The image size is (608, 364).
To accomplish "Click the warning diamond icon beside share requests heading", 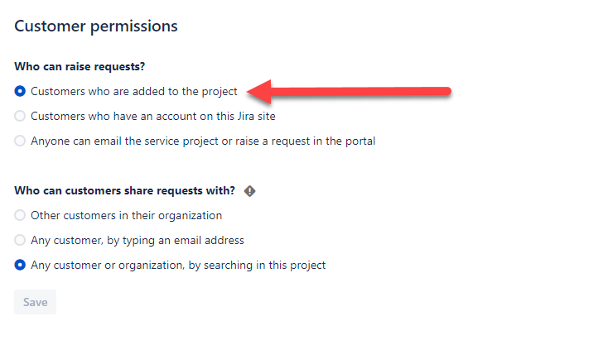I will pos(249,191).
